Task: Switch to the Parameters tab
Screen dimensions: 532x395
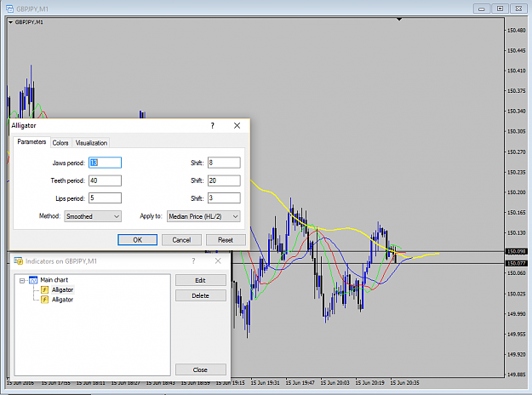Action: 31,142
